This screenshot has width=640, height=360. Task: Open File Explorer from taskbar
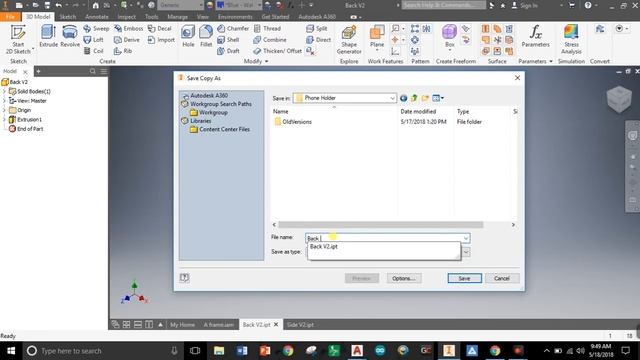click(x=219, y=351)
